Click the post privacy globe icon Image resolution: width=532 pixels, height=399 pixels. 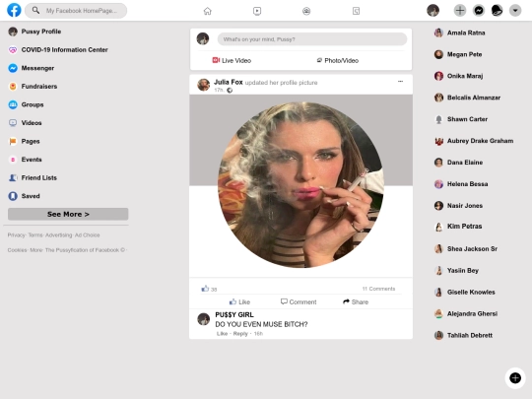click(x=230, y=91)
